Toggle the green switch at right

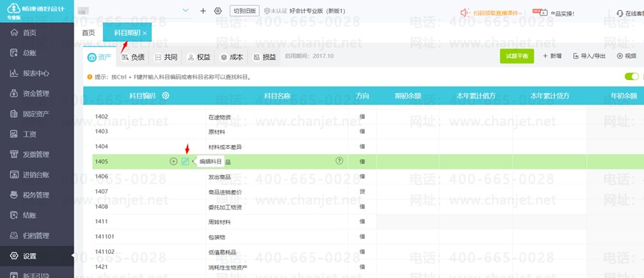(x=632, y=76)
